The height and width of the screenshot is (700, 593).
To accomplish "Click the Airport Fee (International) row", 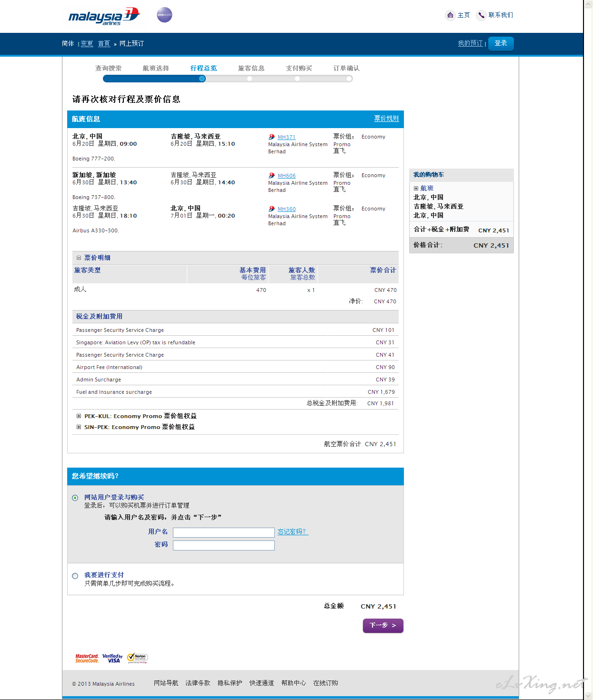I will (235, 367).
